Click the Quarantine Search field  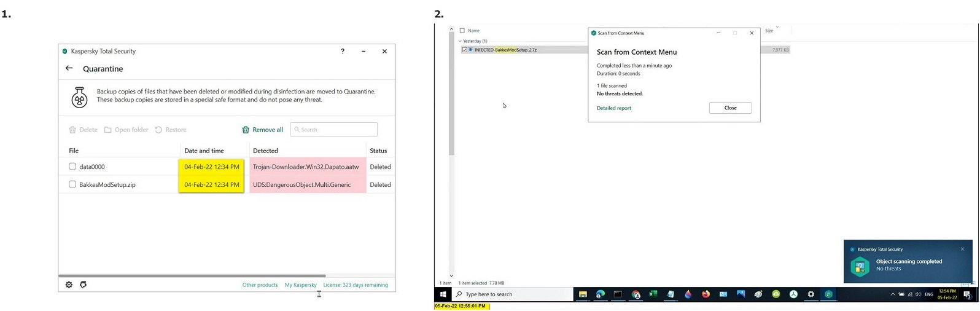(x=334, y=130)
